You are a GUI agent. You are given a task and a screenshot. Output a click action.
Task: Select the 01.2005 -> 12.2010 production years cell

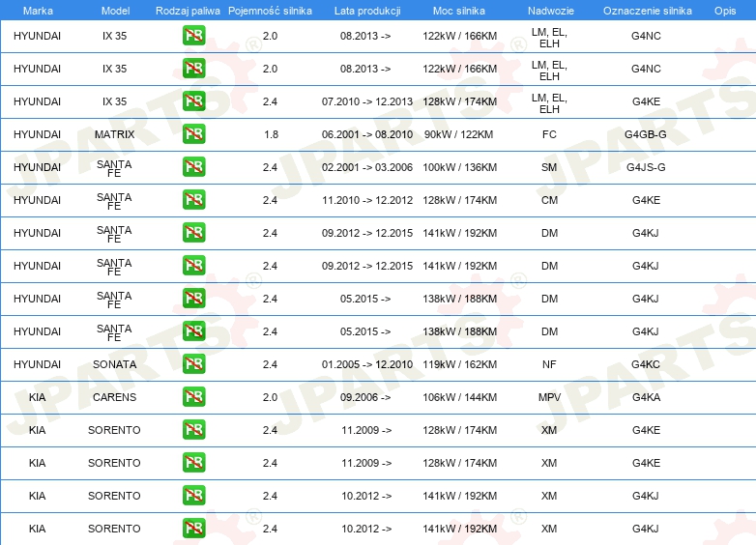pyautogui.click(x=367, y=364)
